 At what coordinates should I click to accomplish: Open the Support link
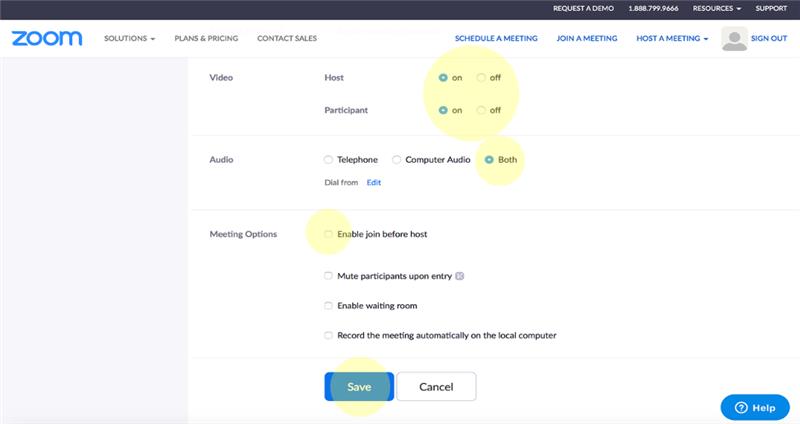click(771, 8)
